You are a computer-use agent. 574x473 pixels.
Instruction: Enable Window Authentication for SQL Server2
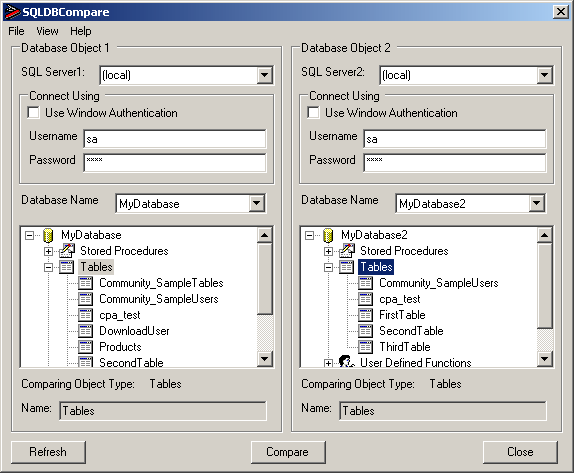point(313,112)
